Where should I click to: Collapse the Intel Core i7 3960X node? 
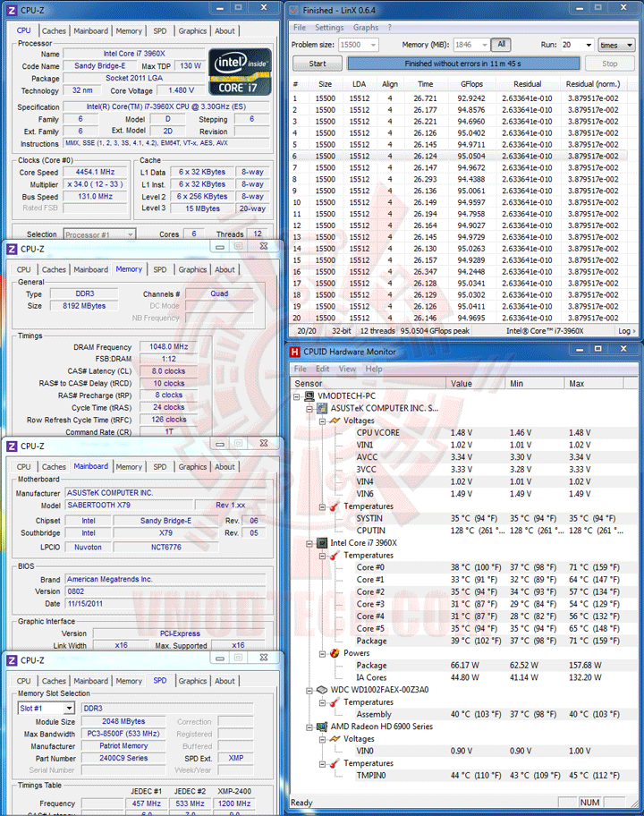(x=309, y=543)
